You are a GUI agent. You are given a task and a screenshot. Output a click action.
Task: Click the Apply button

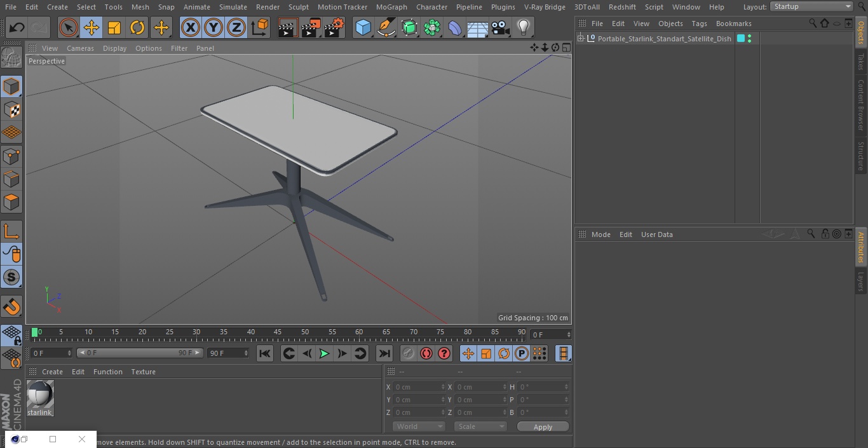click(x=543, y=426)
